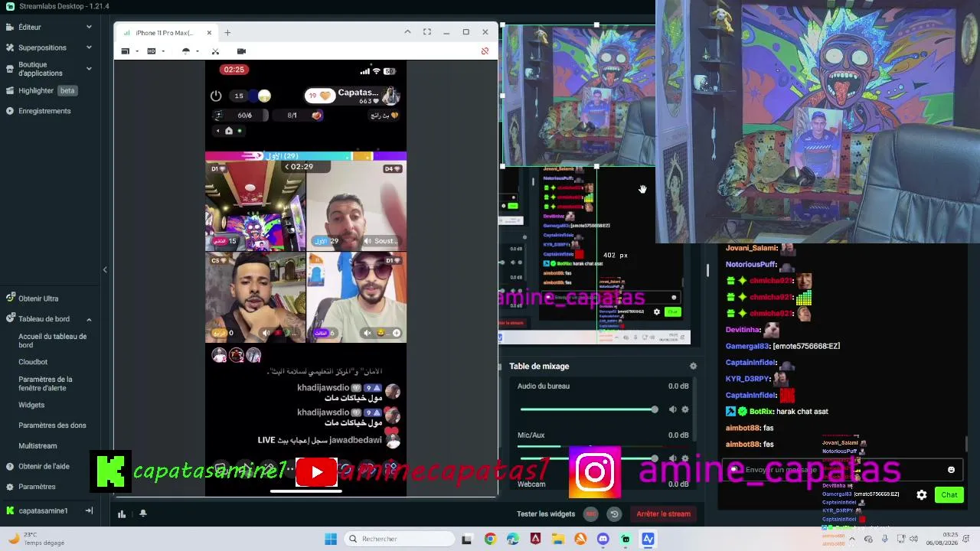Expand the Superpositions chevron
980x551 pixels.
coord(89,47)
